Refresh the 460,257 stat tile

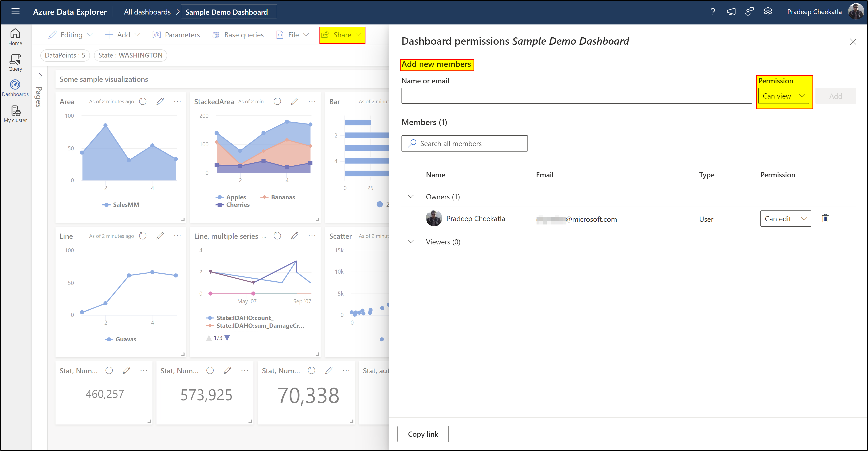tap(109, 371)
